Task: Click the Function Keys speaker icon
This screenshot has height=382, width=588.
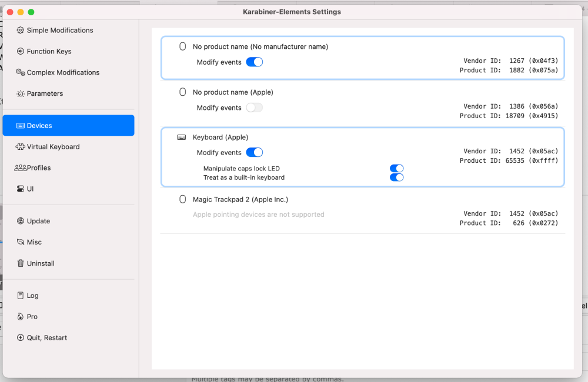Action: point(20,51)
